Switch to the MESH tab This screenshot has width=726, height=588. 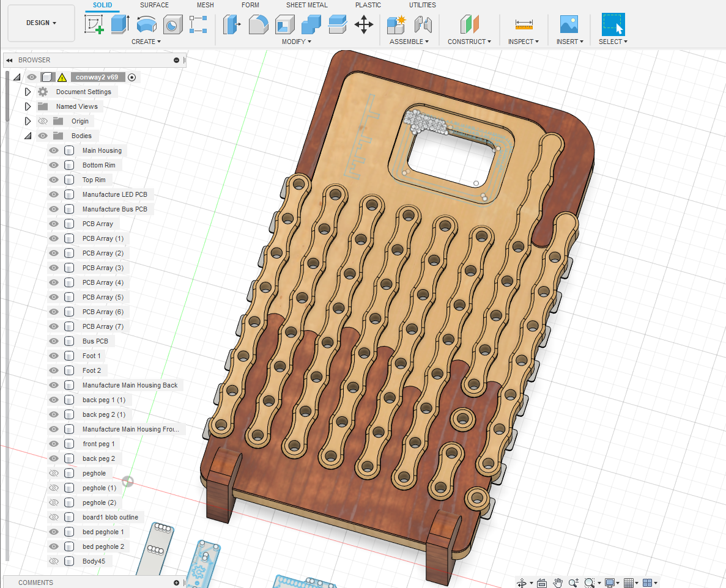205,5
